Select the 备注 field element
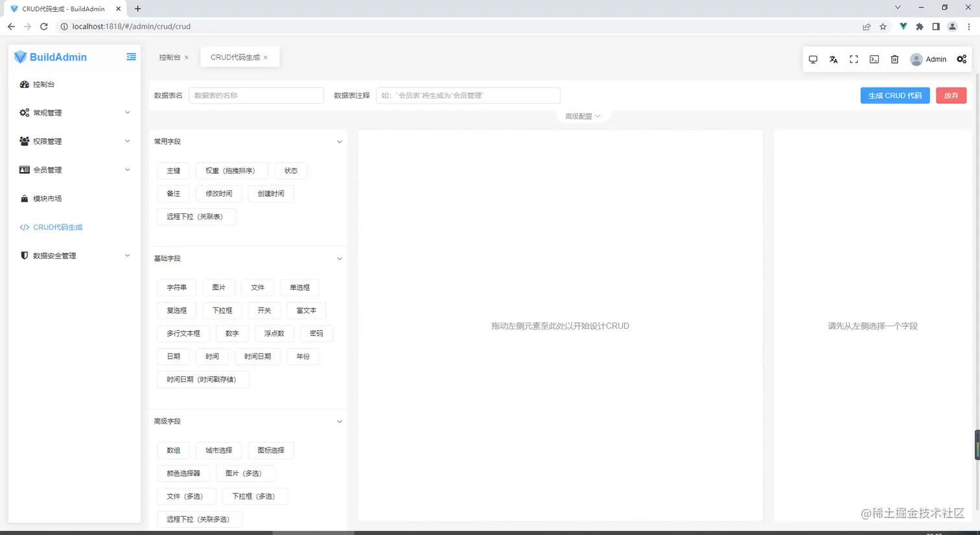Screen dimensions: 980x535 (174, 194)
